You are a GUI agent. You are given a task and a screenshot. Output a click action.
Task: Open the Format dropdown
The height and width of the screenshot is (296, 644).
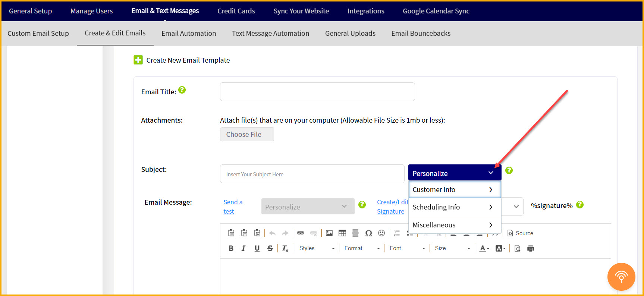pyautogui.click(x=362, y=248)
